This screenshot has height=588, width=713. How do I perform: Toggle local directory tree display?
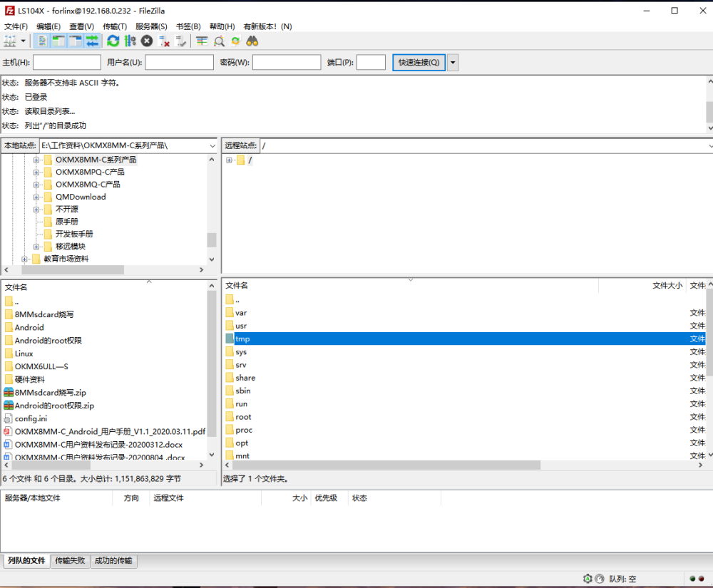tap(58, 41)
